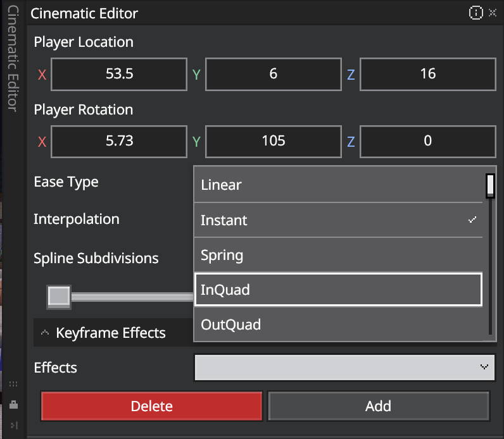The width and height of the screenshot is (504, 439).
Task: Click the red Delete button
Action: coord(152,406)
